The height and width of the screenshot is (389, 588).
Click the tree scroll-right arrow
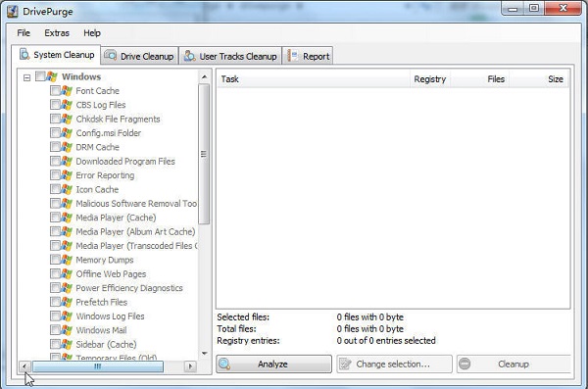click(x=190, y=366)
